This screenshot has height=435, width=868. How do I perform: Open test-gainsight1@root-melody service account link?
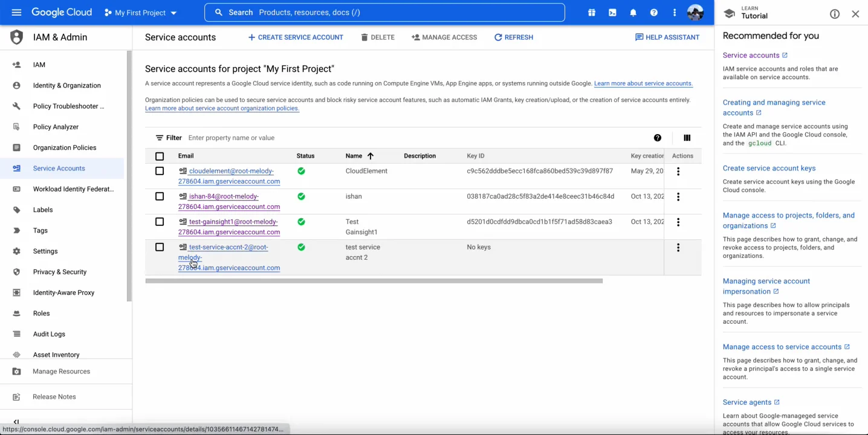(x=229, y=227)
